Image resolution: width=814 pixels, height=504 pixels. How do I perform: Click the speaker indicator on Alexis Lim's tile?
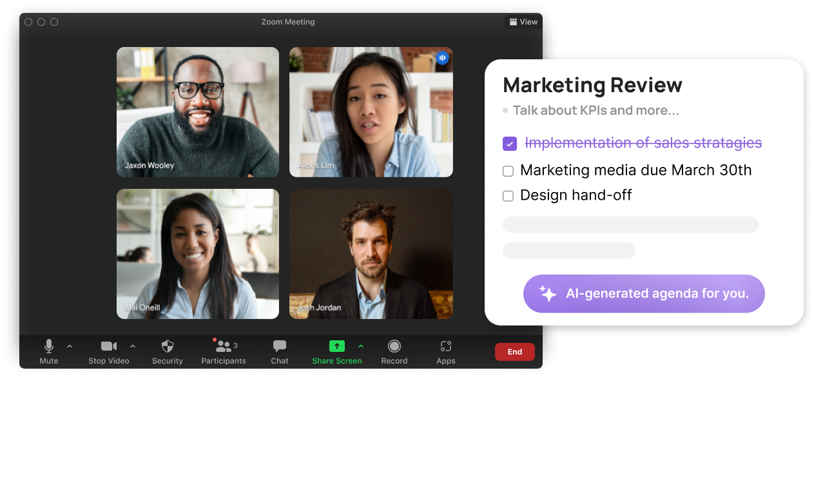tap(442, 57)
